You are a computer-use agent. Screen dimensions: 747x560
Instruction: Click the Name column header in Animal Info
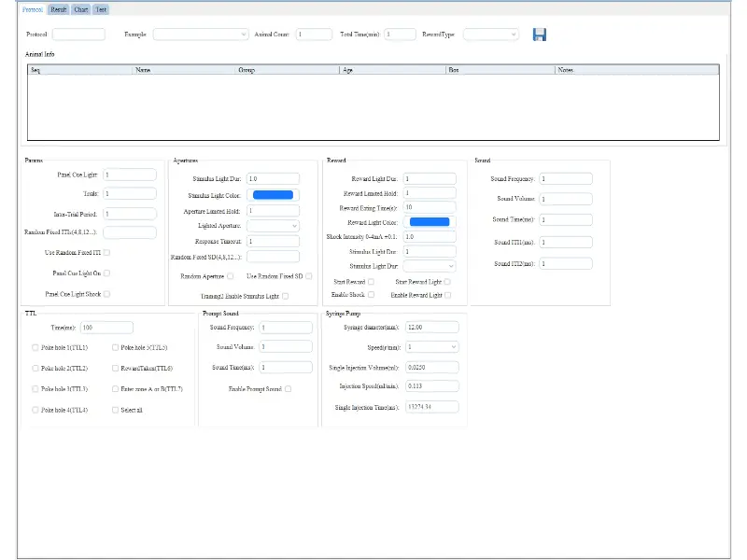[x=144, y=70]
